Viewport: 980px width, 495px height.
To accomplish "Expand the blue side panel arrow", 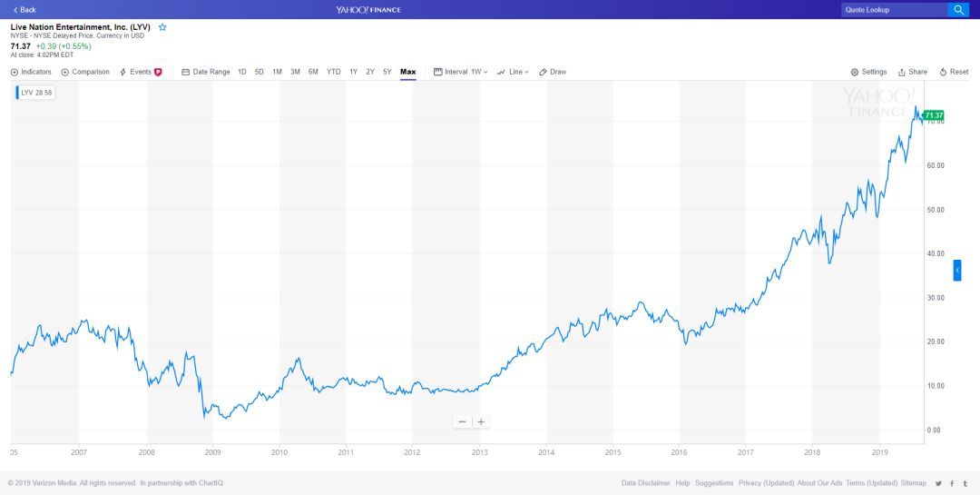I will click(x=957, y=270).
